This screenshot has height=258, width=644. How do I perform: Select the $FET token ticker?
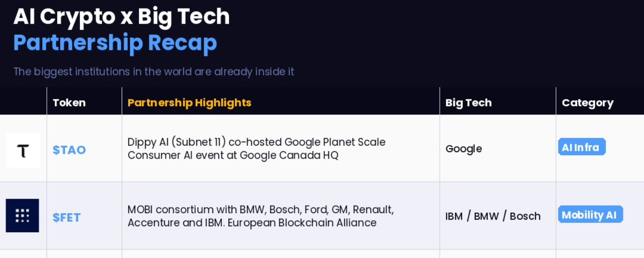coord(66,218)
